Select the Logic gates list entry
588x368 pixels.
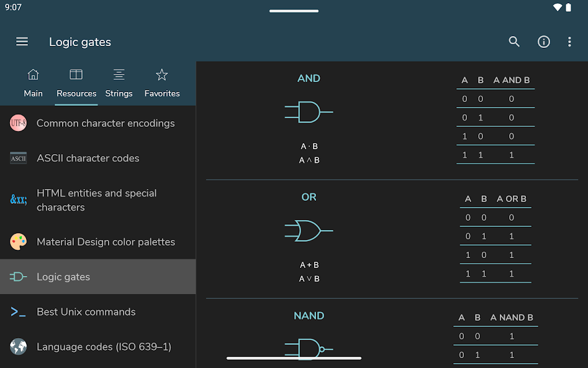click(98, 277)
